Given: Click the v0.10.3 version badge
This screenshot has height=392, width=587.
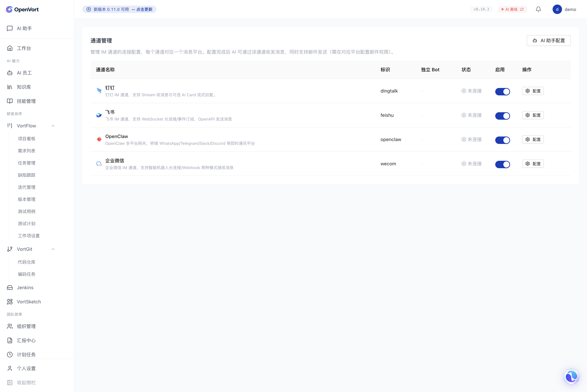Looking at the screenshot, I should coord(481,9).
